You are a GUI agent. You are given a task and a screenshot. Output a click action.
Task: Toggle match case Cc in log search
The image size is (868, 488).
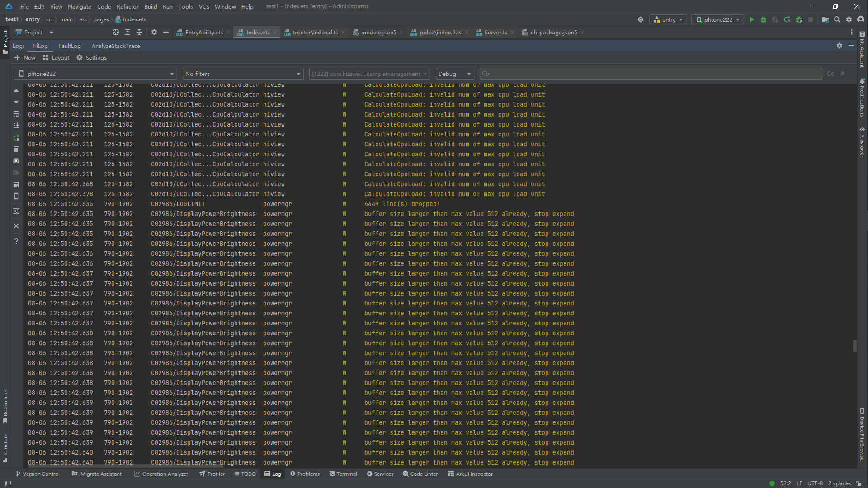pos(830,74)
